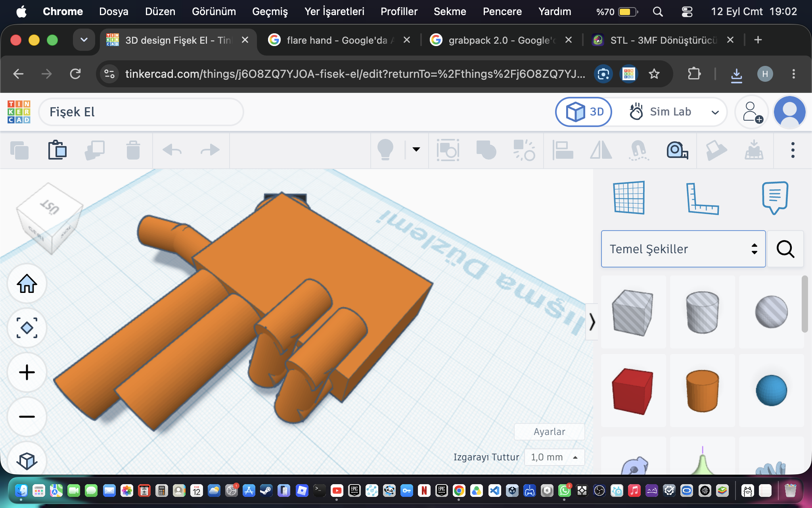This screenshot has height=508, width=812.
Task: Open the Notes speech bubble tool
Action: pos(775,198)
